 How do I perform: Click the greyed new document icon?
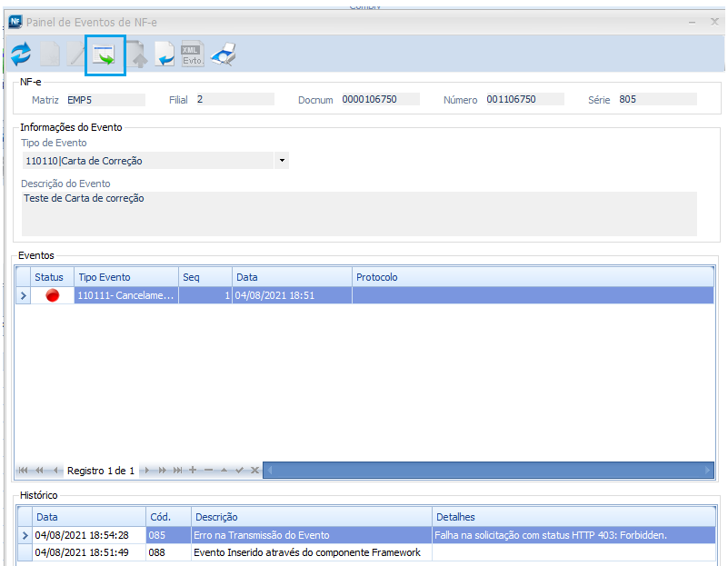point(49,56)
